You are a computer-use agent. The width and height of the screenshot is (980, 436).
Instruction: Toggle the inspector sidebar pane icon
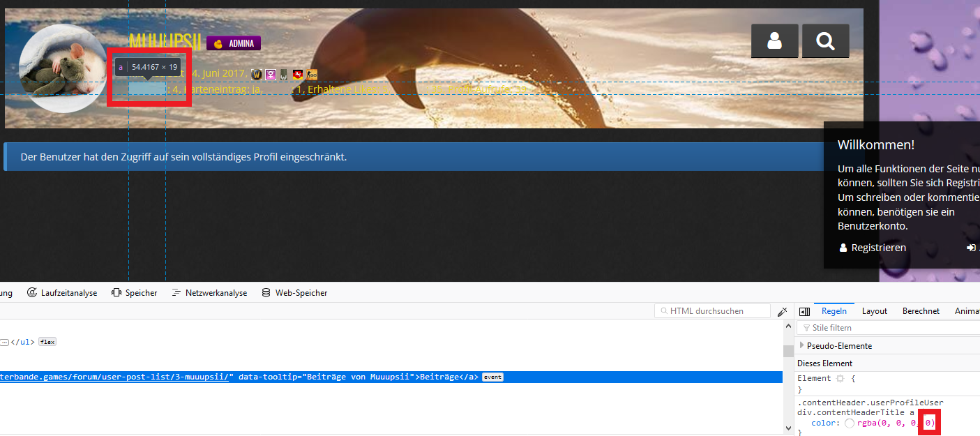[804, 311]
